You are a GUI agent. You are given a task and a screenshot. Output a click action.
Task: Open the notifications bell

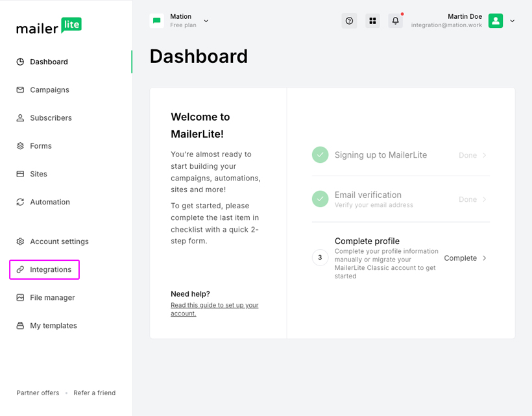coord(396,21)
